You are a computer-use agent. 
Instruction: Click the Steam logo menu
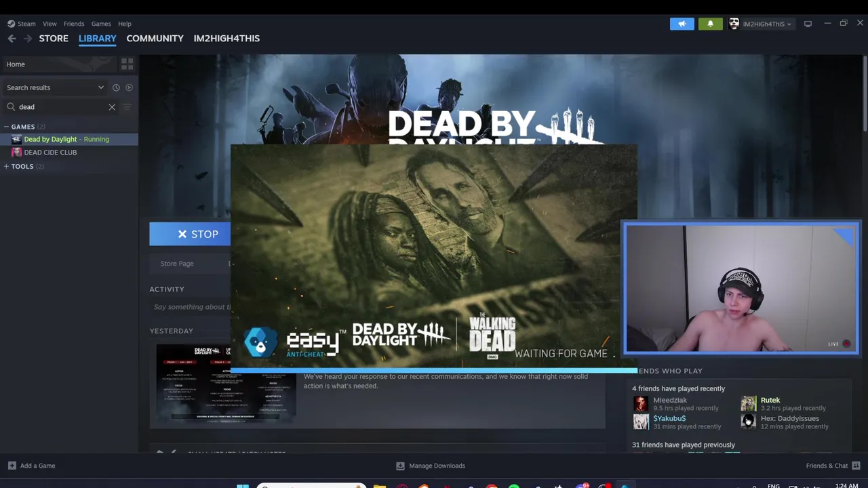coord(21,24)
